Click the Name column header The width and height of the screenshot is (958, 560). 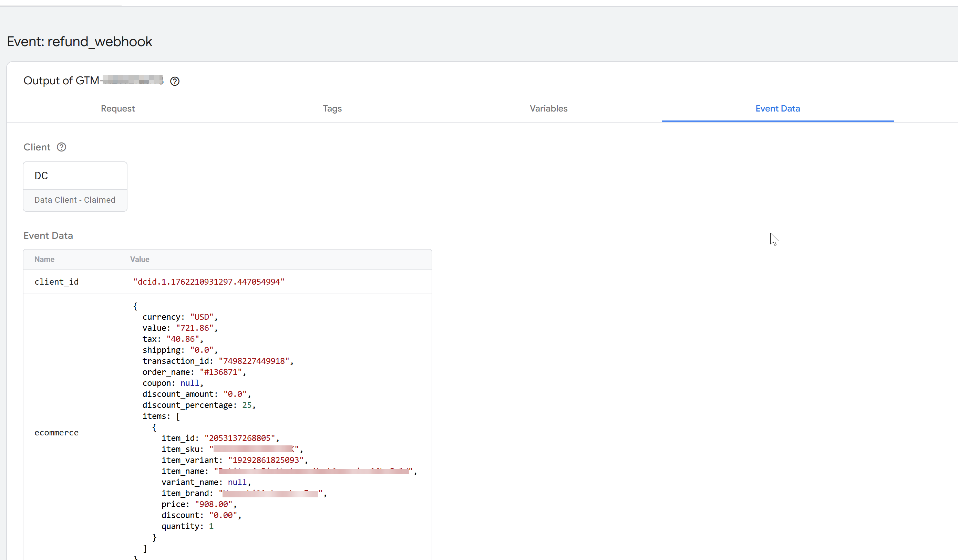tap(44, 260)
